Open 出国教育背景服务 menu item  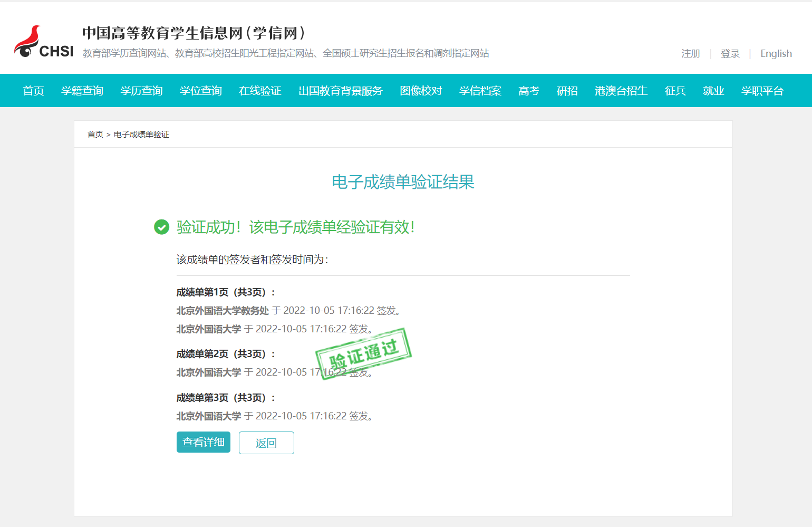[340, 91]
